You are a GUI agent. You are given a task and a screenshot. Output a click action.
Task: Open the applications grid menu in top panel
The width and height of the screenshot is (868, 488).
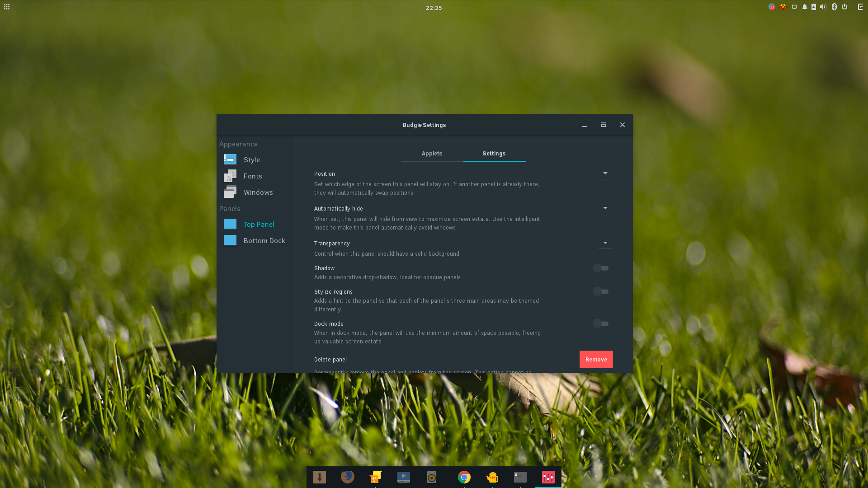click(x=7, y=7)
